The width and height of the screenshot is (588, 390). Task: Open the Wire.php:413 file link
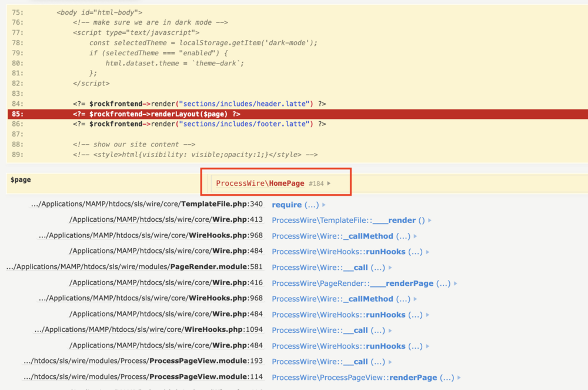[x=166, y=220]
